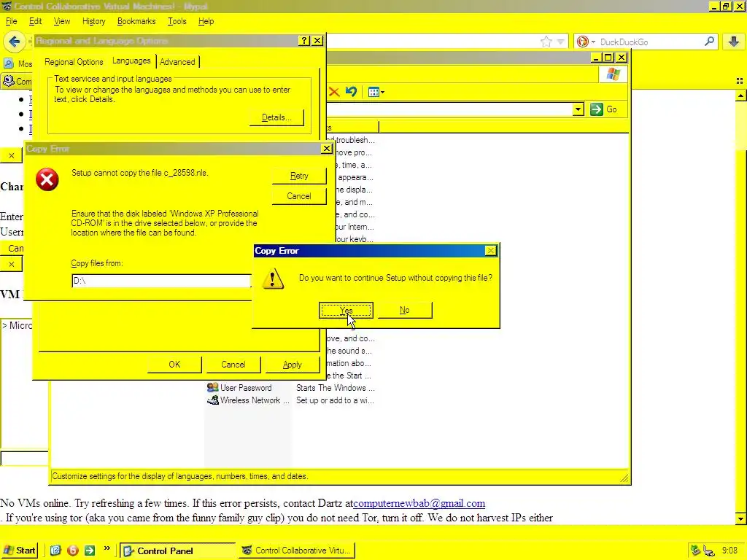This screenshot has width=747, height=560.
Task: Expand the Control Panel address bar dropdown
Action: pyautogui.click(x=578, y=109)
